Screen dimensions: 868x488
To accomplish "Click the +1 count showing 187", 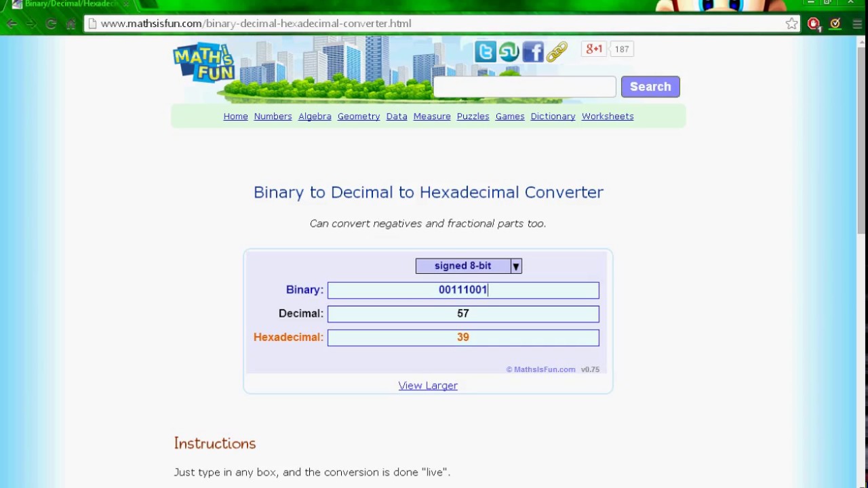I will [622, 49].
